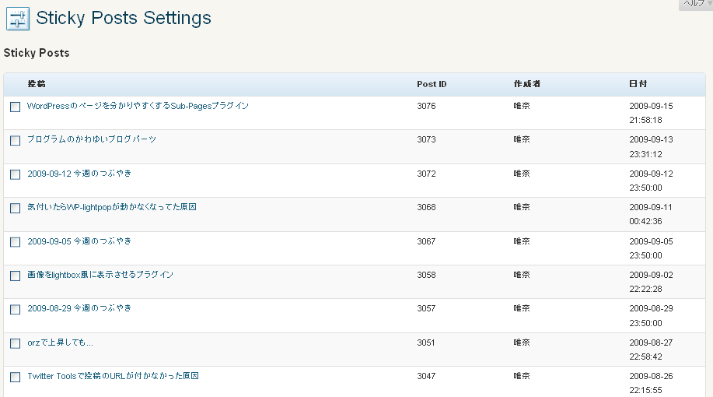Image resolution: width=713 pixels, height=397 pixels.
Task: Open the post link for ID 3073
Action: [91, 139]
